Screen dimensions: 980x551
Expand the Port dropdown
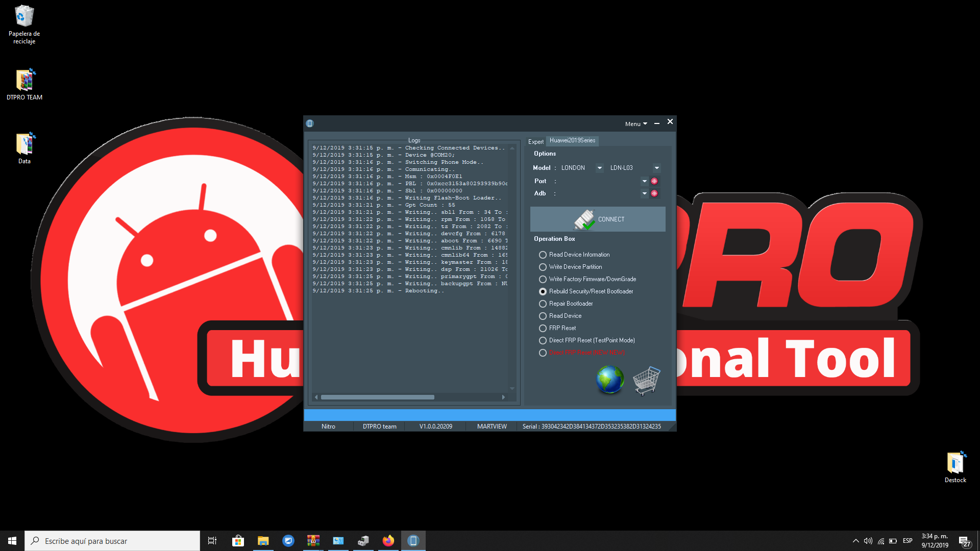coord(645,181)
